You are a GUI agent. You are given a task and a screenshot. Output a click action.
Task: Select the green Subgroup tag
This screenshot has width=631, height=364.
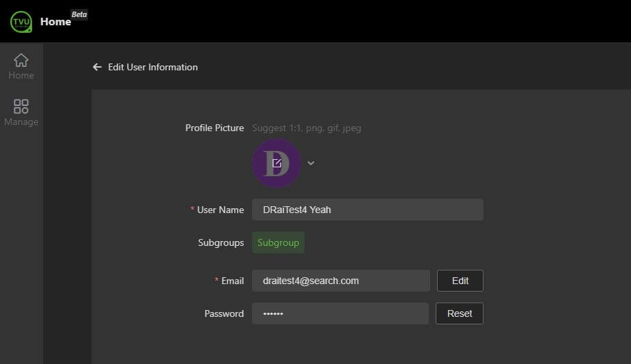tap(278, 242)
